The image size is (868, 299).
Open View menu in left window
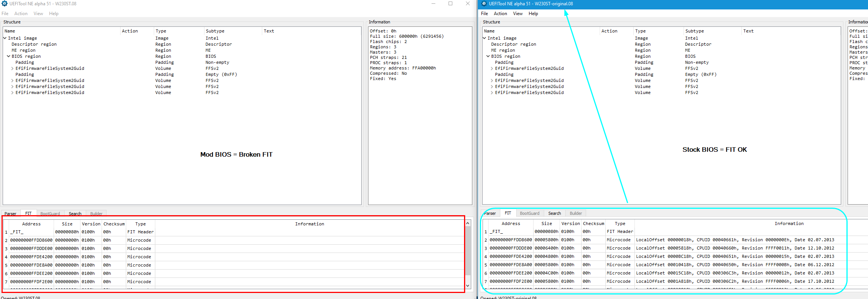(x=38, y=14)
